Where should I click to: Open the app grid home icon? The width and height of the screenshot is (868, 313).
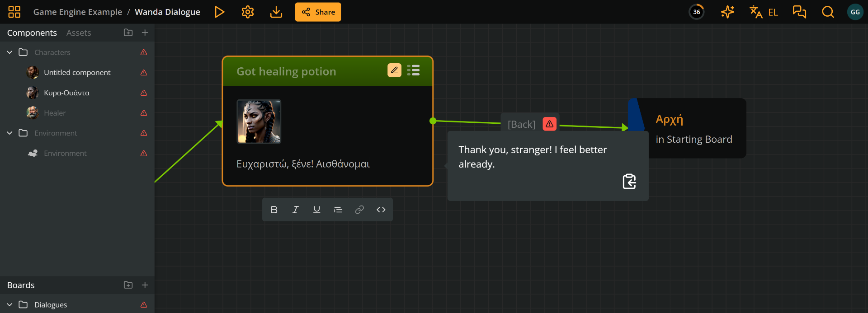14,12
